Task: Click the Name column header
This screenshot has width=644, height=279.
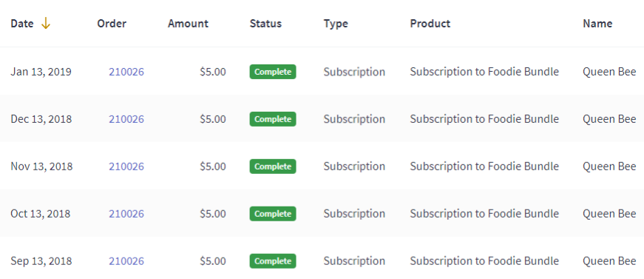Action: pyautogui.click(x=597, y=24)
